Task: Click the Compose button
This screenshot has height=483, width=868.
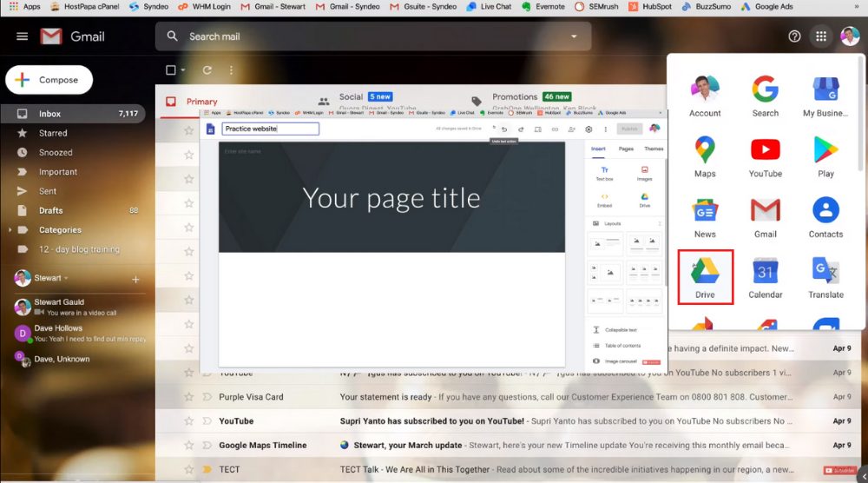Action: (49, 80)
